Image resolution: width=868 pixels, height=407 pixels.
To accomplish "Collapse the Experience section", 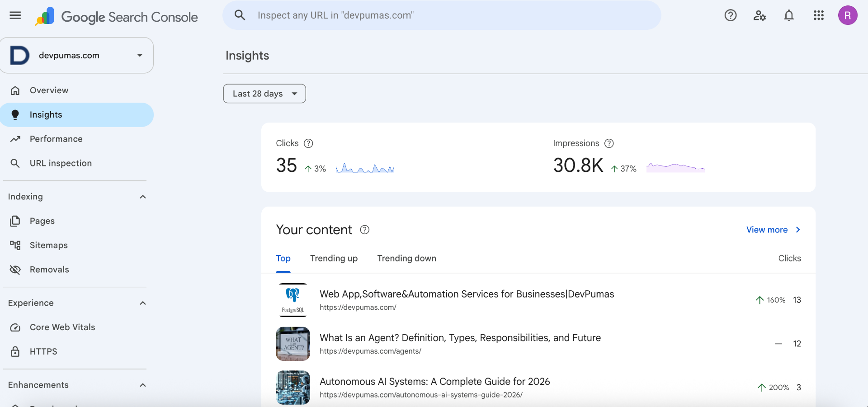I will (143, 303).
